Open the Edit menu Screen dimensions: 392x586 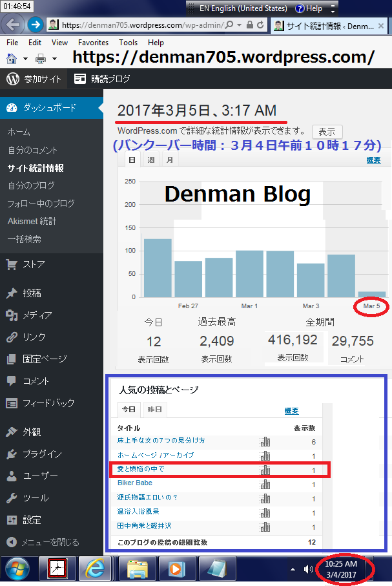[x=35, y=43]
